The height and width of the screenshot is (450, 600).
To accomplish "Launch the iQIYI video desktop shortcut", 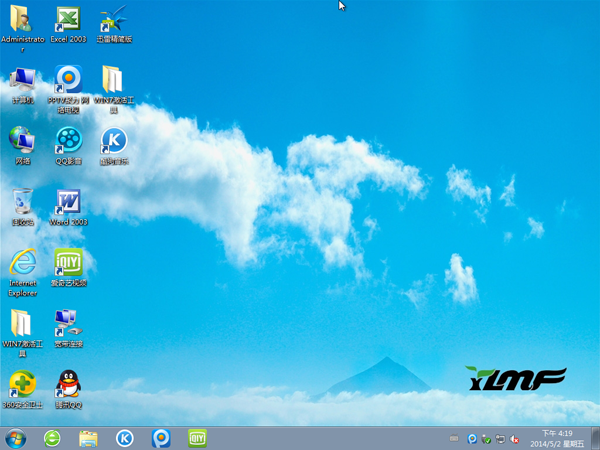I will (x=68, y=262).
